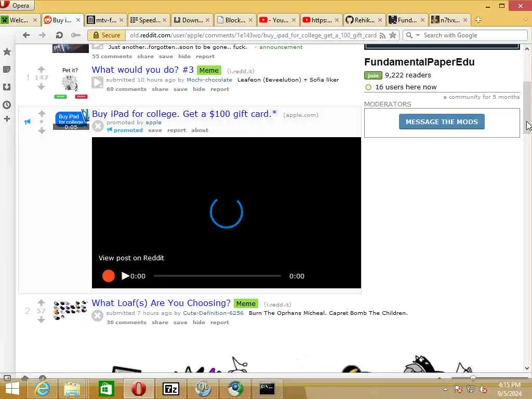Expand the media player on 'What would you do? #3'
532x399 pixels.
[x=97, y=83]
